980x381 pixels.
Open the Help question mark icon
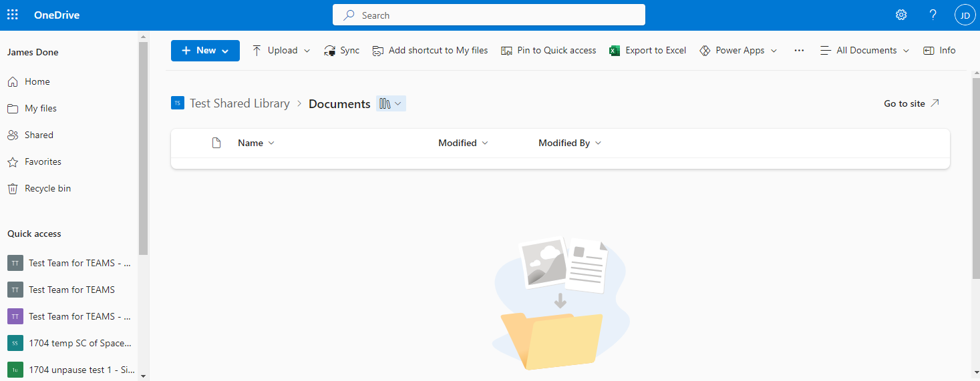933,15
